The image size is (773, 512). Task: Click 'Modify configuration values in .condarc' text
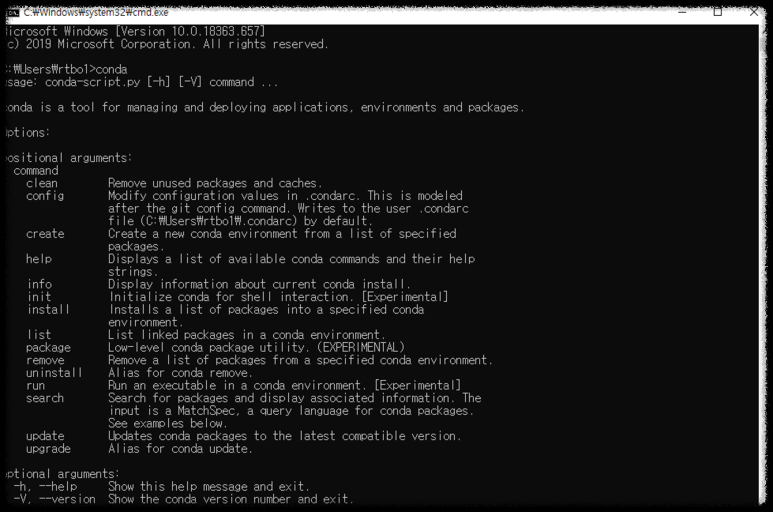click(285, 196)
